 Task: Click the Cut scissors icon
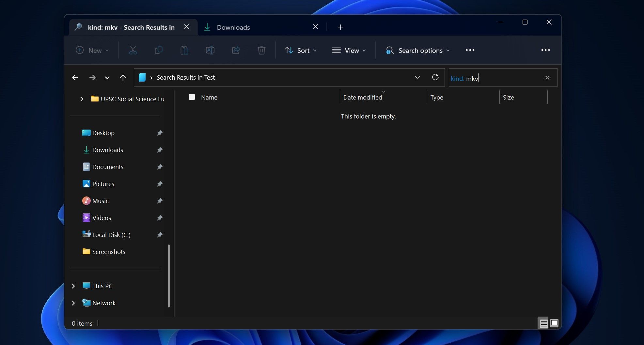click(x=133, y=50)
